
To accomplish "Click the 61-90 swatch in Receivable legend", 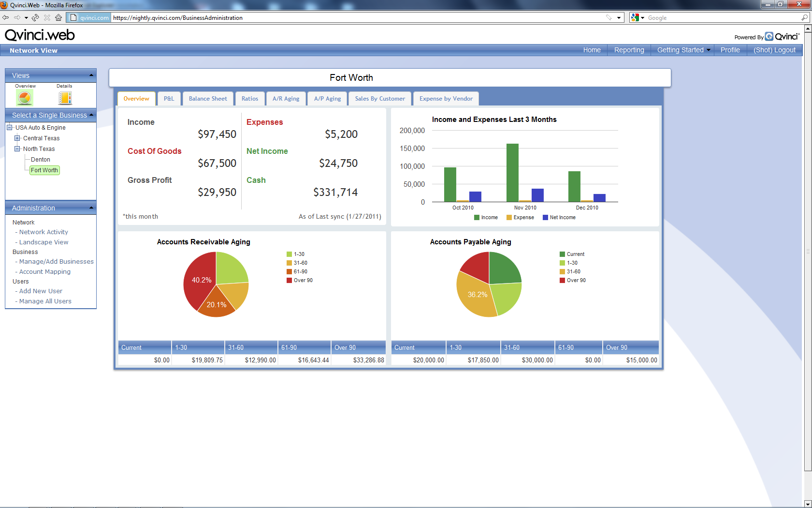I will [x=289, y=272].
